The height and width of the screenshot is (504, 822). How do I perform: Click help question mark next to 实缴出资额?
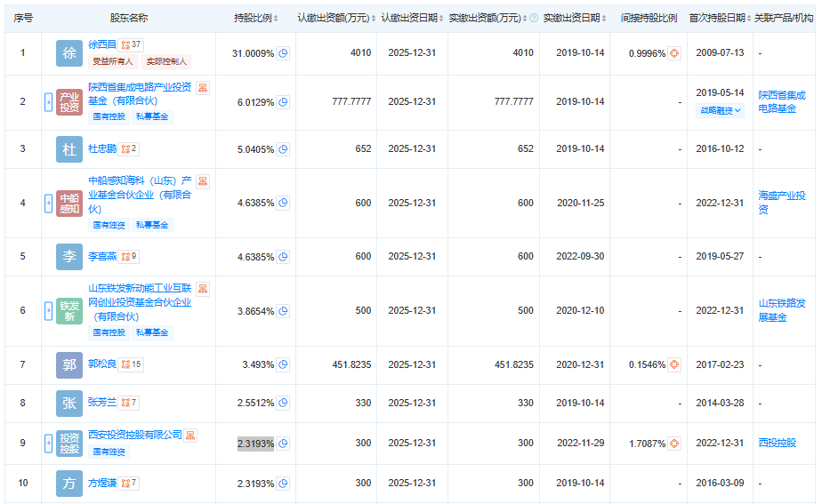533,18
